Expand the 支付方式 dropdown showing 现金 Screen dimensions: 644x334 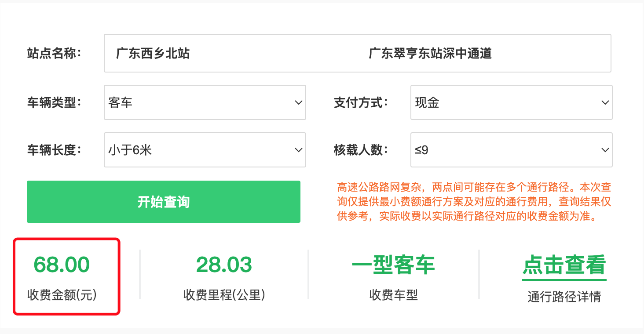pos(511,103)
